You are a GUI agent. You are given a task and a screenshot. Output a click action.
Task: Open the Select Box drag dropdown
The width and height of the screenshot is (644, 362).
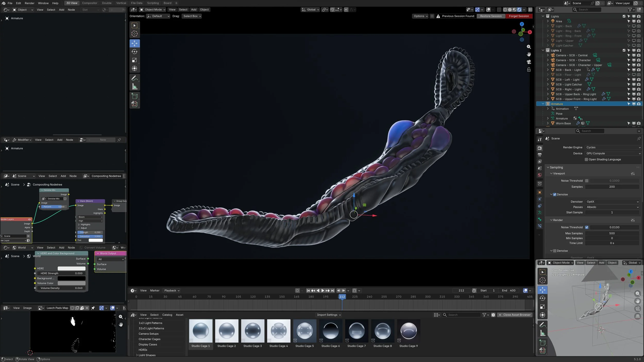tap(192, 16)
